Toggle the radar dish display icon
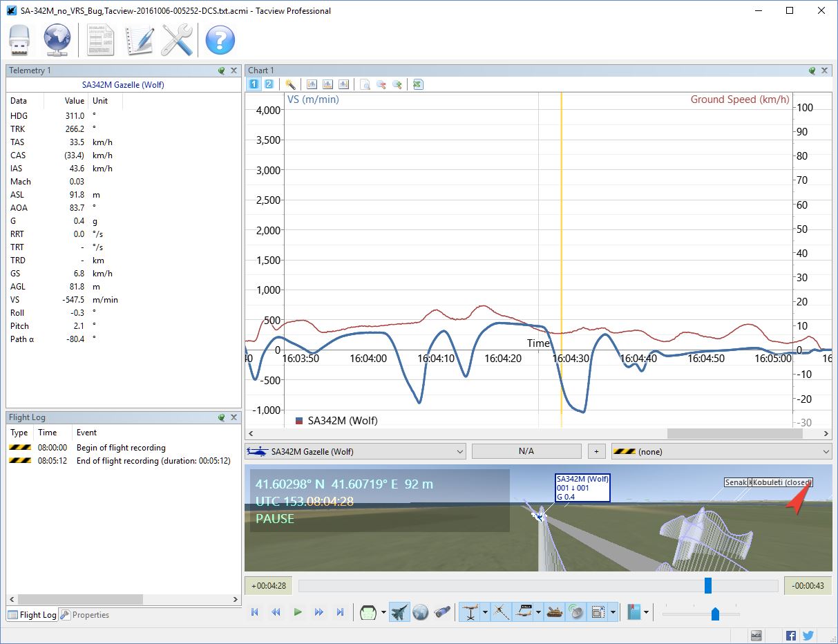This screenshot has width=838, height=644. (576, 612)
